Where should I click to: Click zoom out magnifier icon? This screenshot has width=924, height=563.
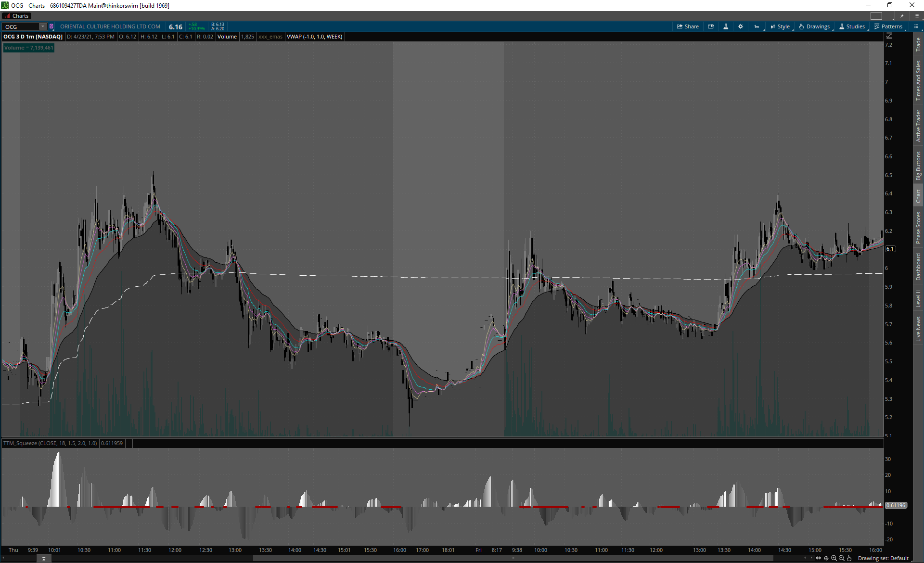click(842, 558)
